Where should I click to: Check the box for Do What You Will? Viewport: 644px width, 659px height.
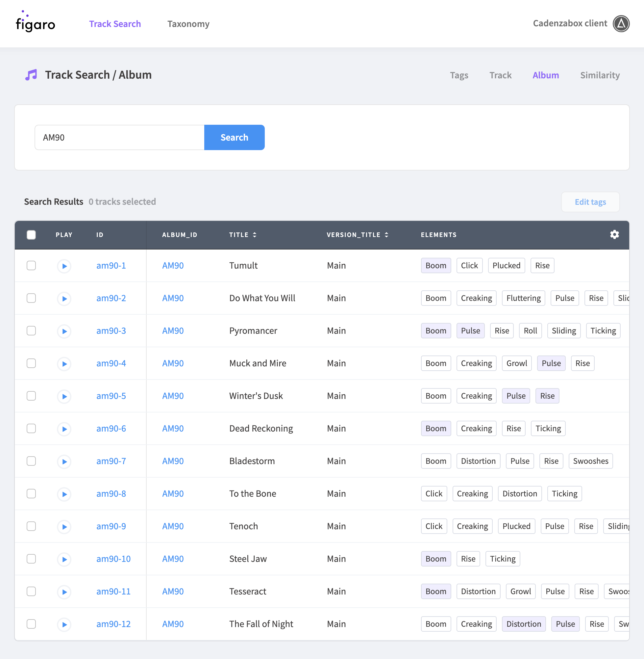click(31, 298)
